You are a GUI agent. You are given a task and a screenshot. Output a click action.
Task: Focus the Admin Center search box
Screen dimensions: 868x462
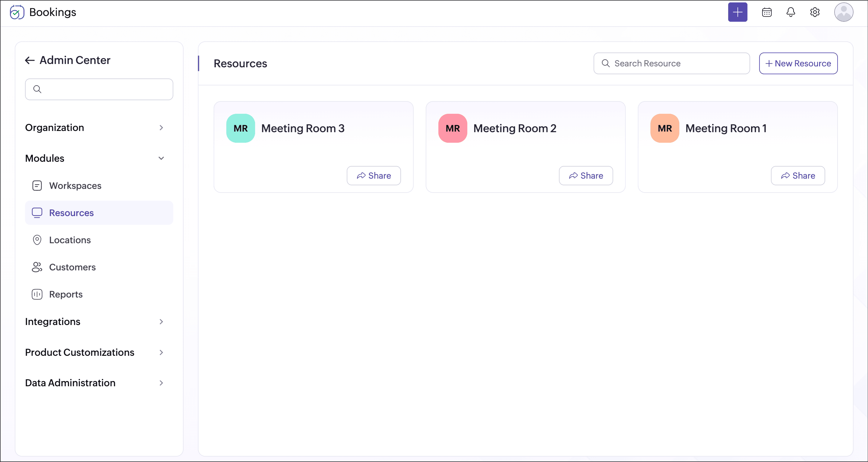99,89
